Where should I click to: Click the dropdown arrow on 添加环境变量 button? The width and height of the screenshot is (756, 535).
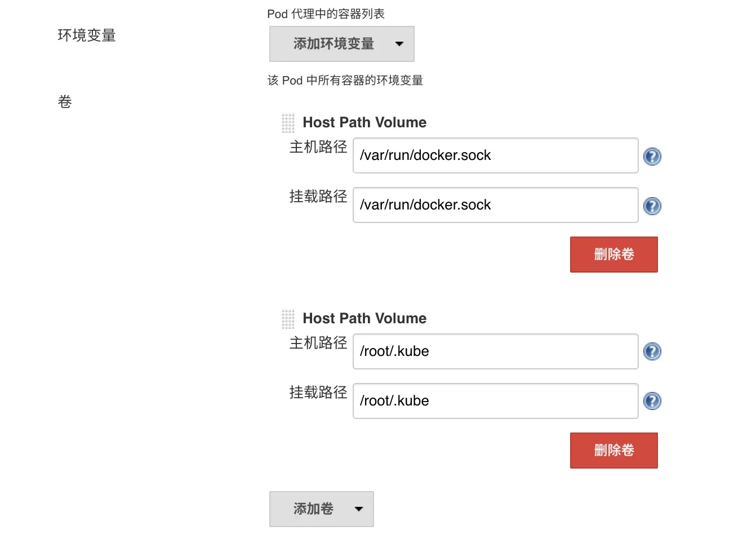click(399, 44)
